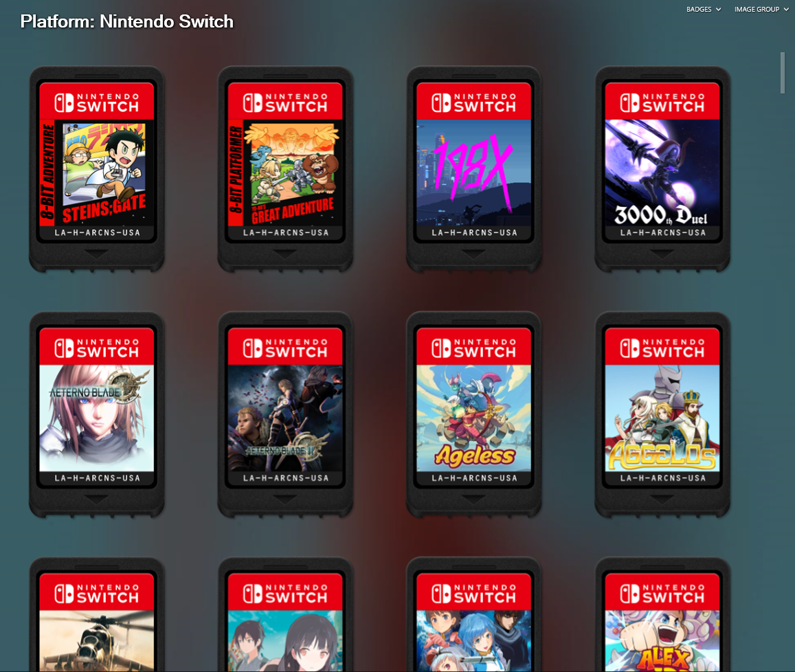This screenshot has width=795, height=672.
Task: Open the IMAGE GROUP dropdown
Action: click(761, 9)
